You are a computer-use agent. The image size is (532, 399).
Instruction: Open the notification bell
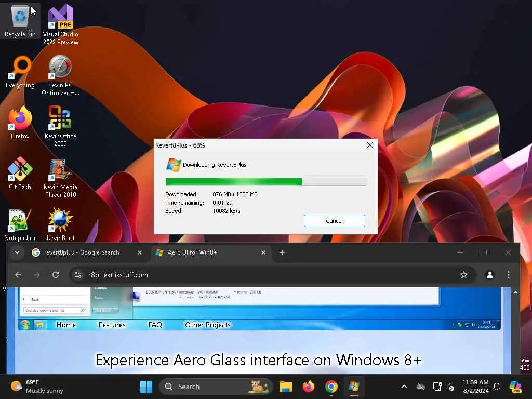click(497, 387)
